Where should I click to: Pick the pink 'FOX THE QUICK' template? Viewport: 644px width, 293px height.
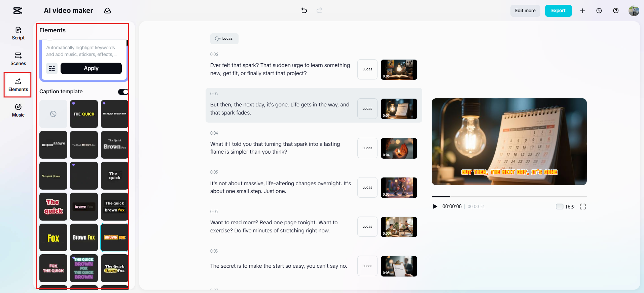coord(53,268)
